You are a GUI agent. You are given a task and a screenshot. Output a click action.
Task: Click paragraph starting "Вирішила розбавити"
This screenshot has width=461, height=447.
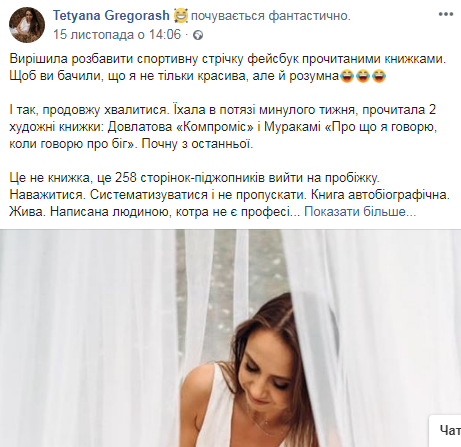click(228, 68)
